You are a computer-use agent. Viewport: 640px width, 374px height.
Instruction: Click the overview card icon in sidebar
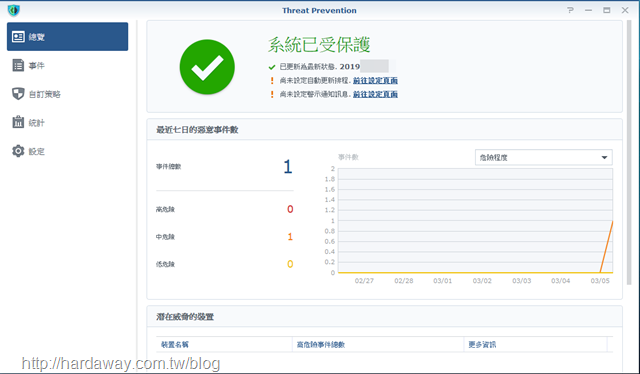pos(18,37)
